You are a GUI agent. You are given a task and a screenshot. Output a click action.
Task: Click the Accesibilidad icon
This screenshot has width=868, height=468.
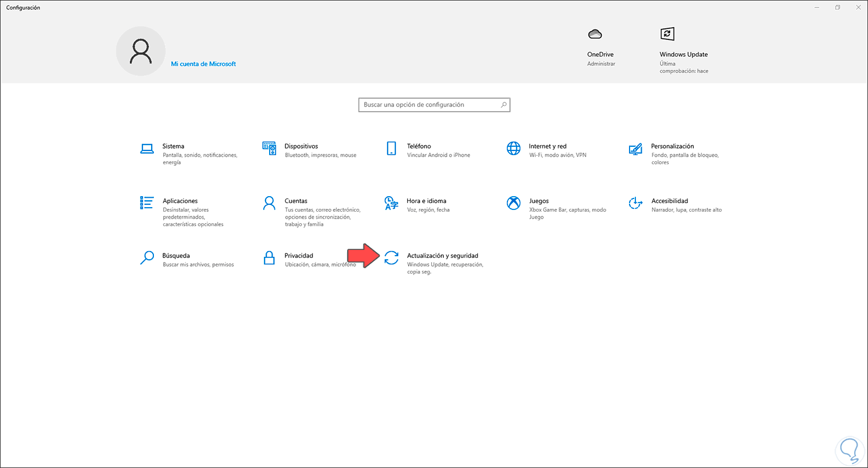[635, 203]
